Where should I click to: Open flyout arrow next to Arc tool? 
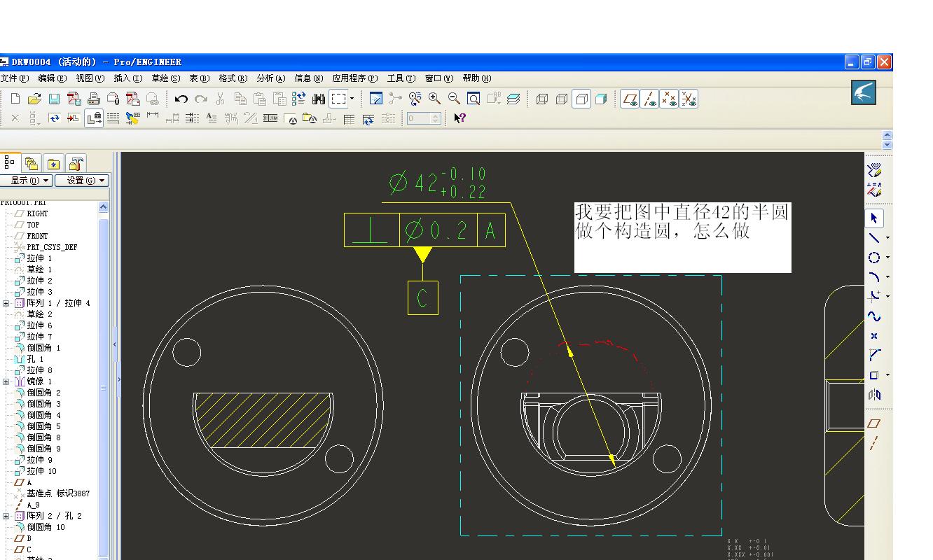coord(887,277)
